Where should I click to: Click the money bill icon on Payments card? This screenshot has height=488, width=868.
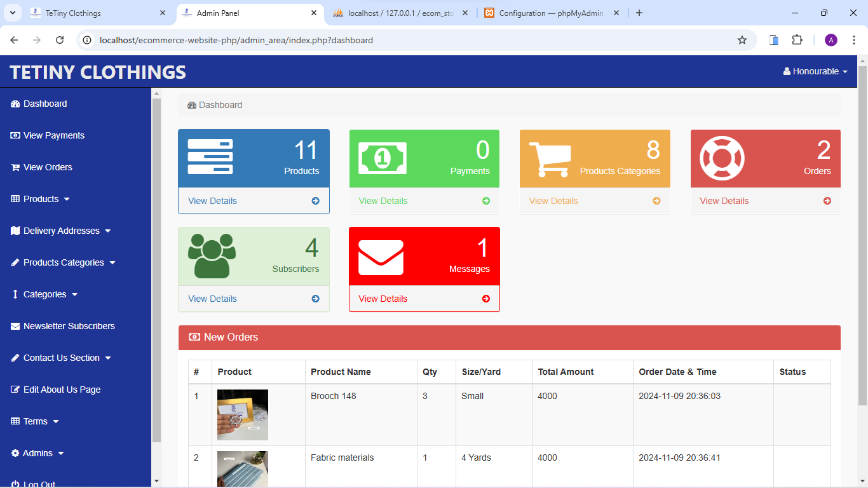pyautogui.click(x=383, y=158)
